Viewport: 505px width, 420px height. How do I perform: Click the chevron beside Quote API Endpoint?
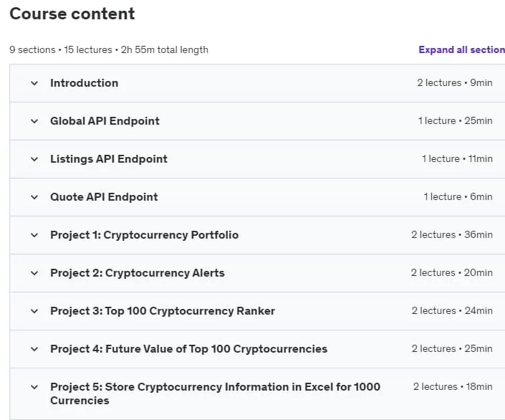point(34,197)
